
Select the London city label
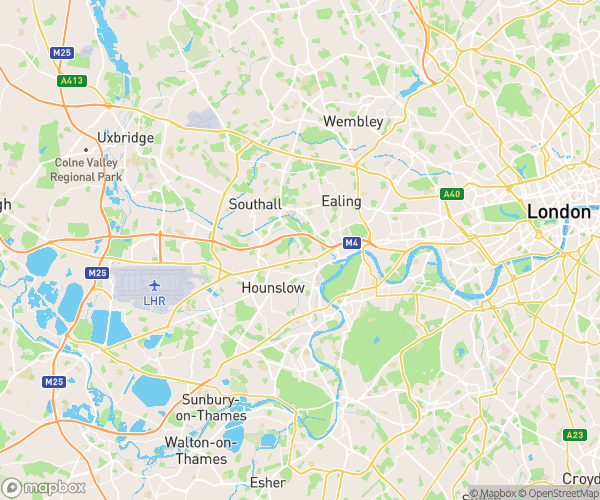pyautogui.click(x=559, y=212)
